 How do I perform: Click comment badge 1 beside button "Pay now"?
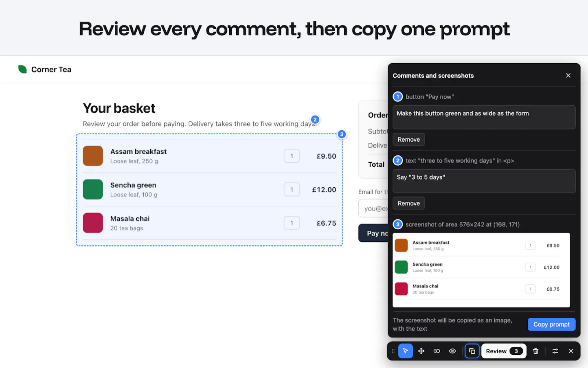click(x=398, y=97)
